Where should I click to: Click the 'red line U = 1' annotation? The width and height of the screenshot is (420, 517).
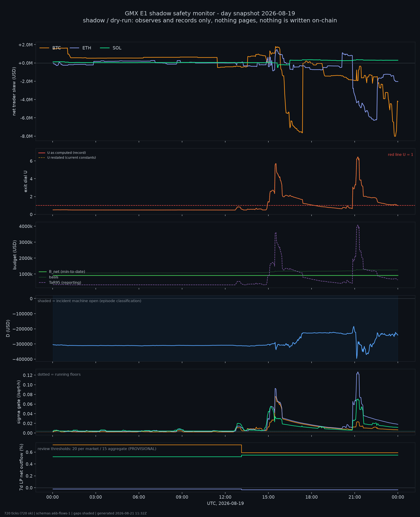[400, 155]
